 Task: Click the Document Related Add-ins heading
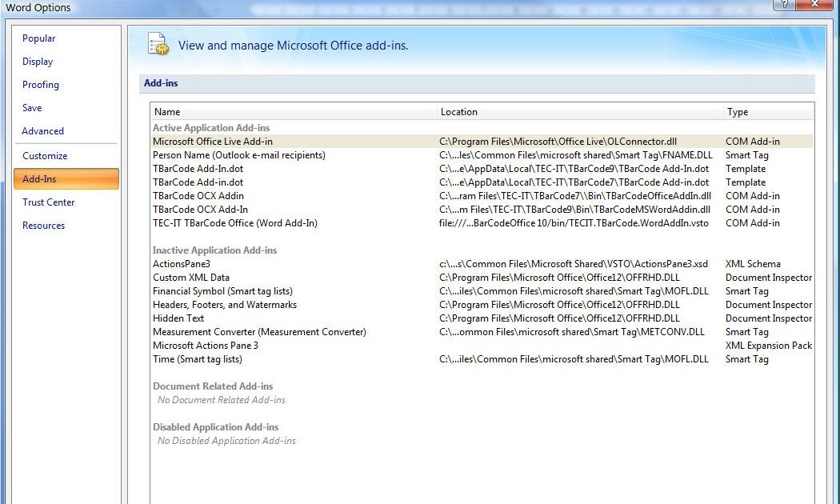[213, 386]
